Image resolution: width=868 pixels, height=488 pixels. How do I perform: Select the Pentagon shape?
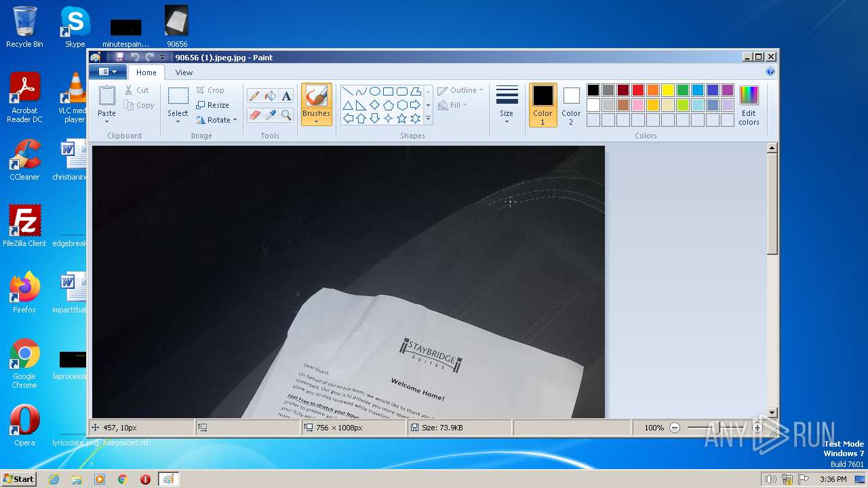tap(388, 105)
